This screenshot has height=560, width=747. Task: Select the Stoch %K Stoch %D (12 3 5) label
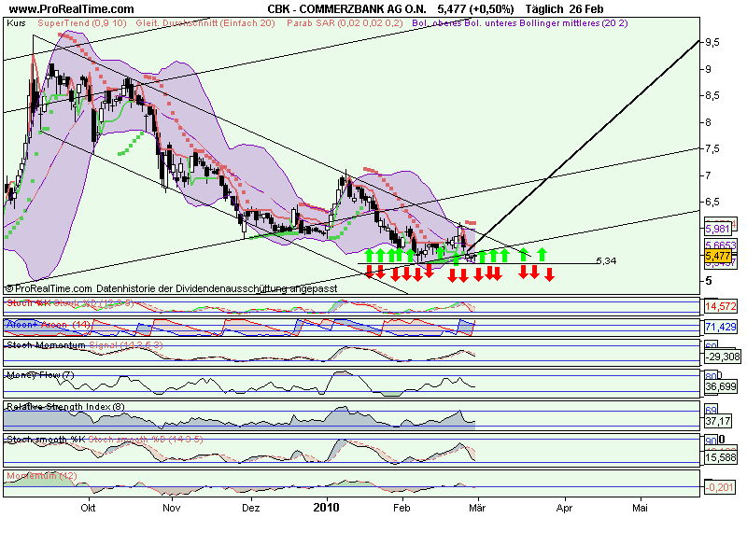click(71, 302)
